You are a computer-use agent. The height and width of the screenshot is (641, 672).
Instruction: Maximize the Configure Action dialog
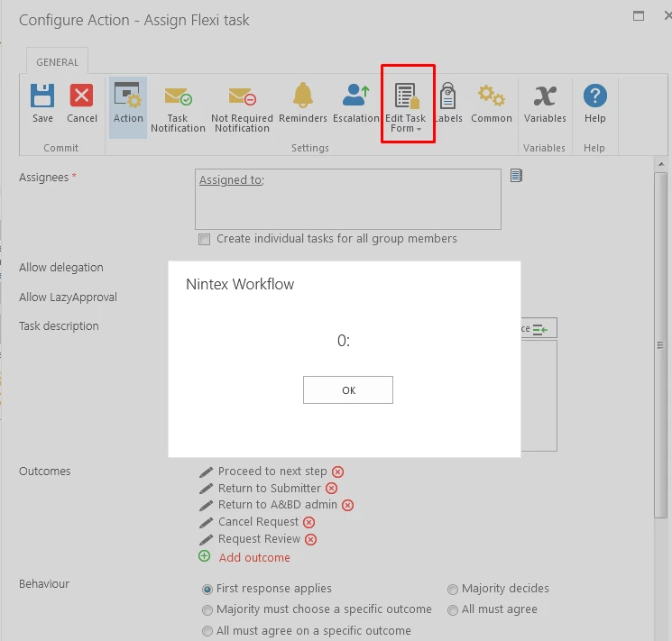(639, 16)
